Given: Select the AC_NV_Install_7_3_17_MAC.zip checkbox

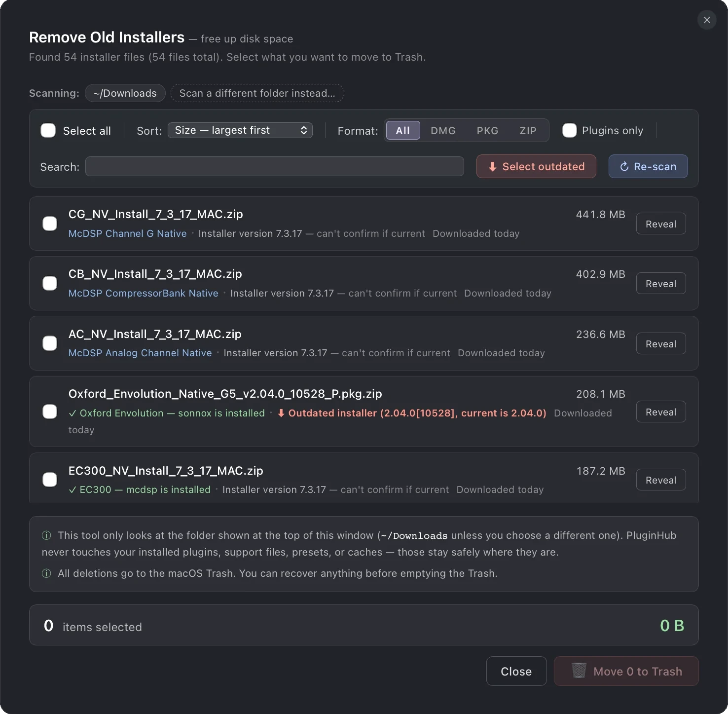Looking at the screenshot, I should coord(50,343).
